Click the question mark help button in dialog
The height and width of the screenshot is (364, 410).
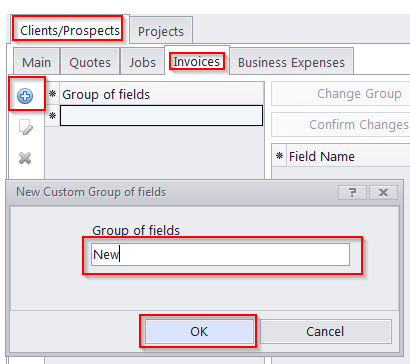pyautogui.click(x=352, y=192)
